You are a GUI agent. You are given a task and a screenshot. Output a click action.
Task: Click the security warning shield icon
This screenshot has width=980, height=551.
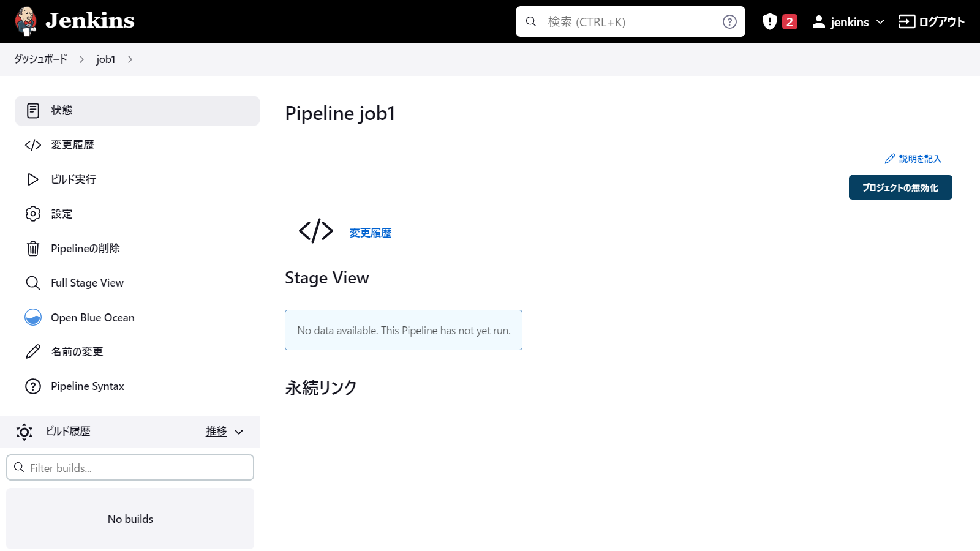(769, 22)
